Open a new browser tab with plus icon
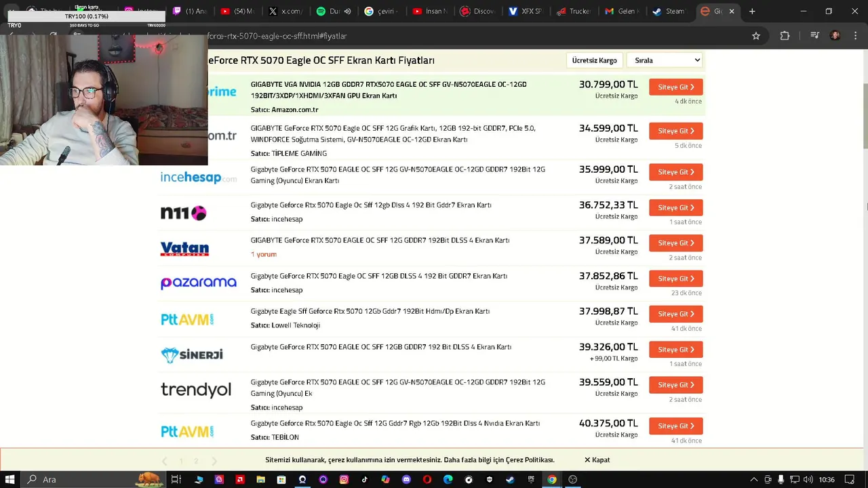Viewport: 868px width, 488px height. click(x=752, y=11)
